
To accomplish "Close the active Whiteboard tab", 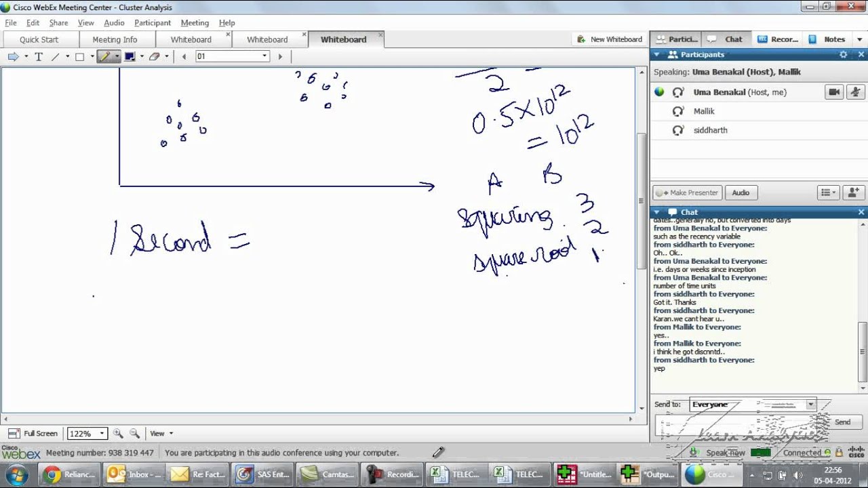I will pyautogui.click(x=380, y=35).
